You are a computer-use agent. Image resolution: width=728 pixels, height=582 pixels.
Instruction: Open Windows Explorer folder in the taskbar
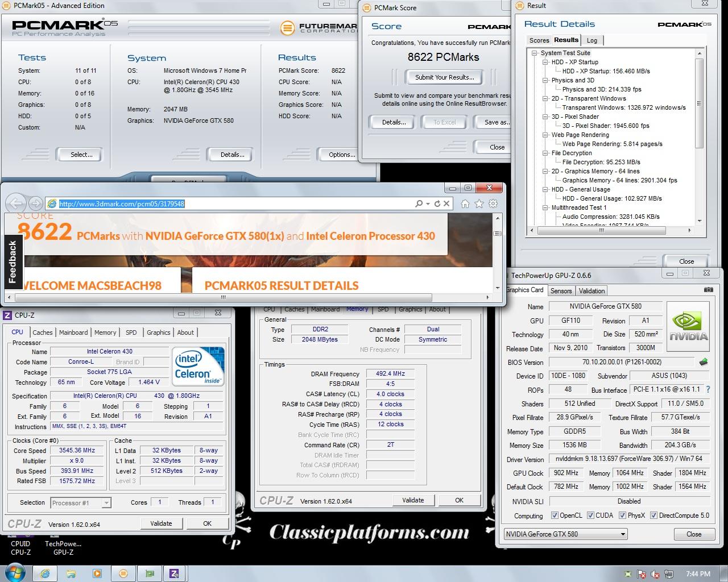point(71,573)
